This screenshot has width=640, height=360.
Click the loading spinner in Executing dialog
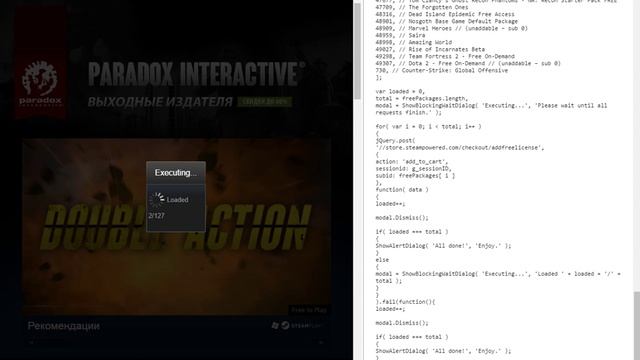158,199
